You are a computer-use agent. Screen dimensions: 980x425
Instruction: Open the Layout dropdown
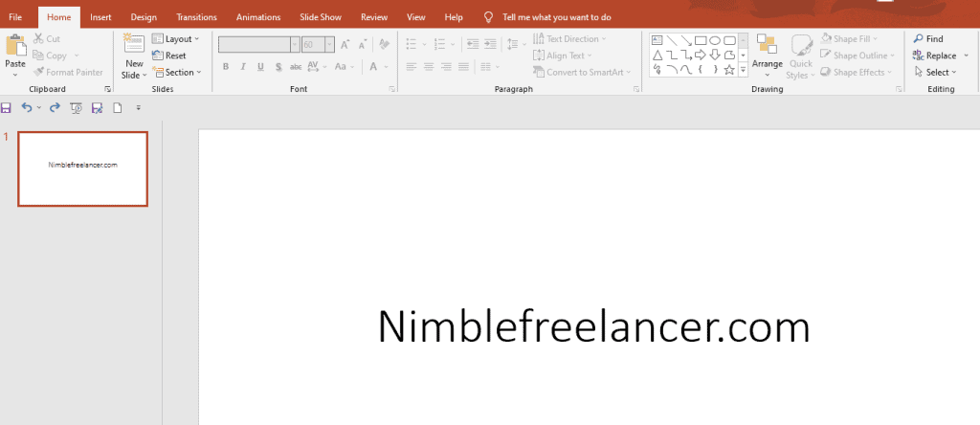(x=176, y=39)
